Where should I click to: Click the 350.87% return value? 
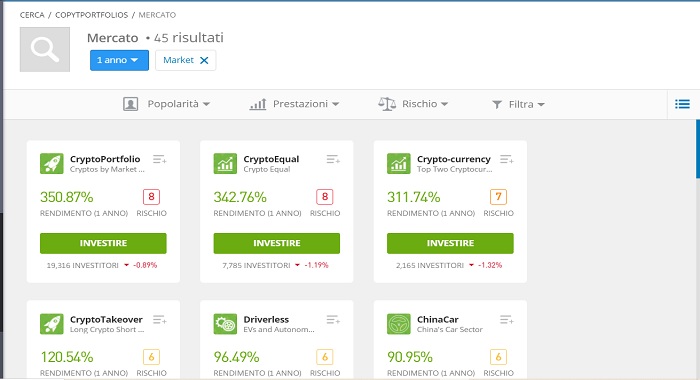[67, 197]
